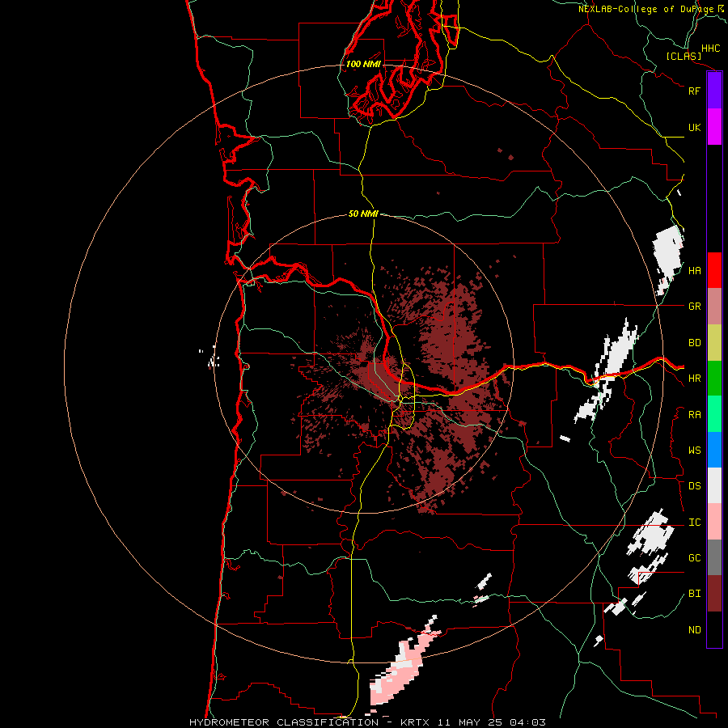
Task: Click the IC legend label
Action: coord(694,523)
